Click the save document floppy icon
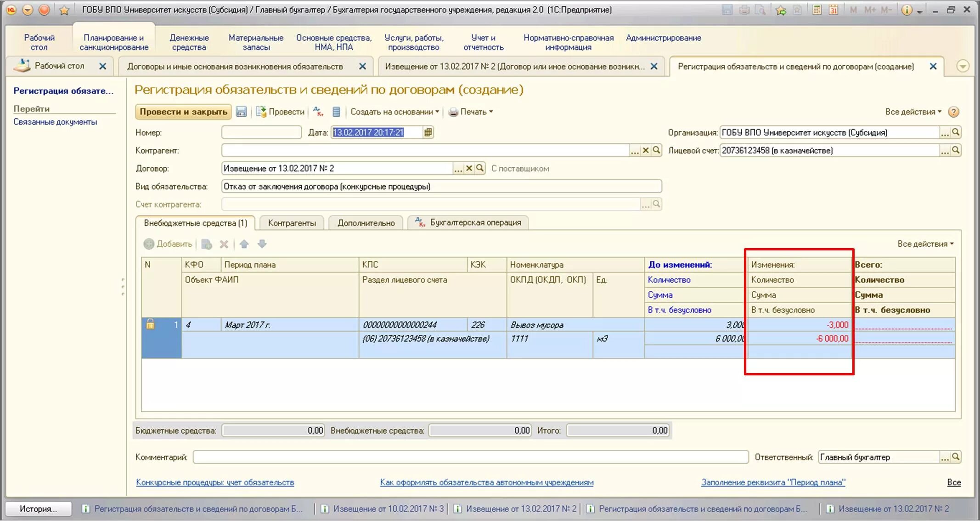980x521 pixels. [241, 112]
